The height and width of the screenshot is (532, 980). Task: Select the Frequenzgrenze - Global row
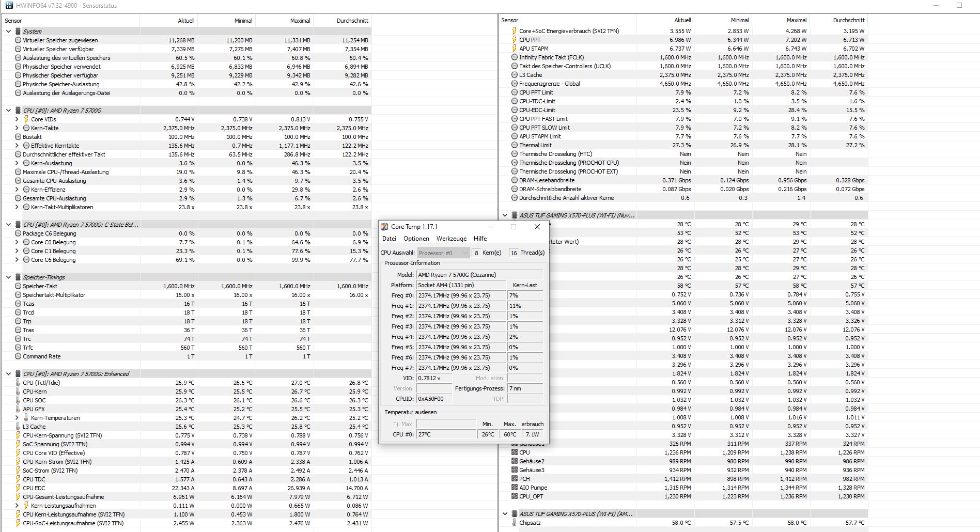click(683, 84)
